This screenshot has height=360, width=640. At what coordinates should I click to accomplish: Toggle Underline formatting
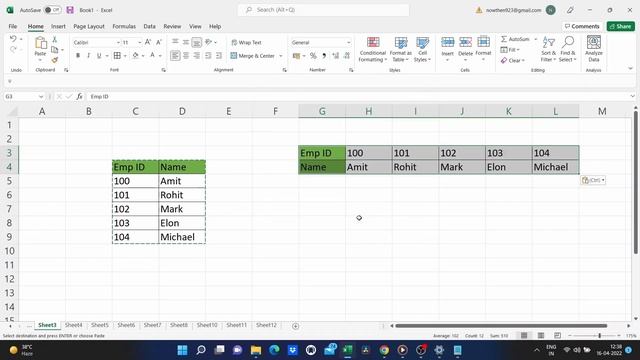click(99, 56)
